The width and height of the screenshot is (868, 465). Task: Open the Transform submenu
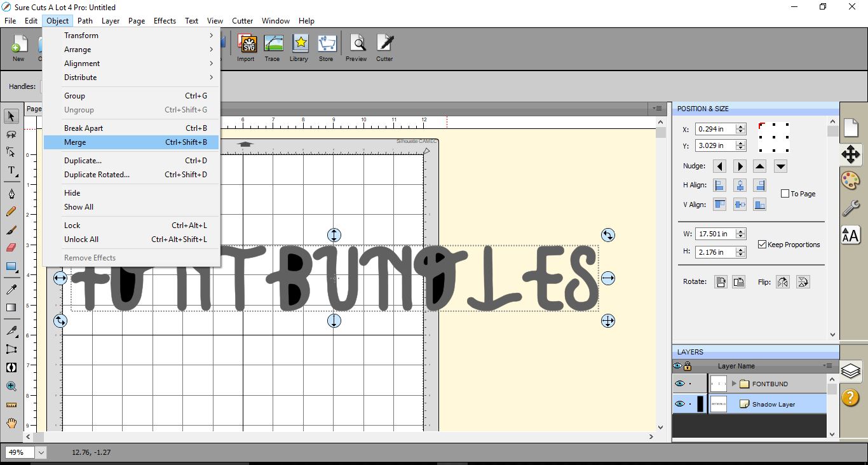131,36
